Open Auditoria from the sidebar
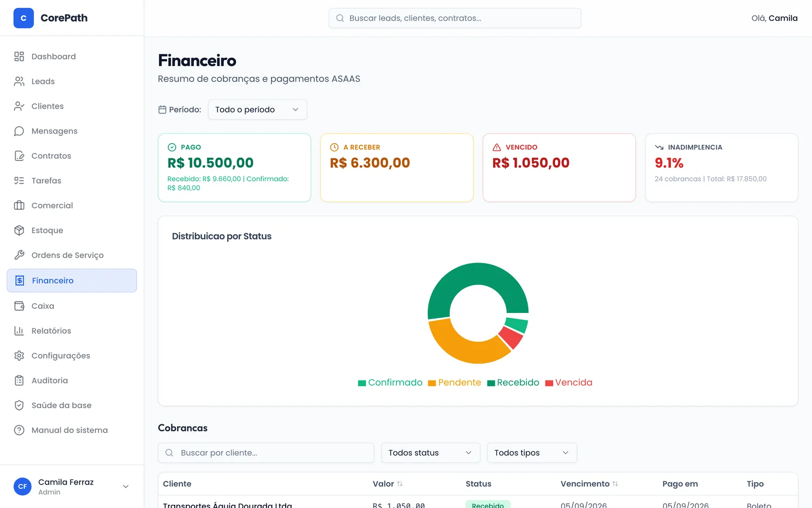Viewport: 812px width, 508px height. 72,380
